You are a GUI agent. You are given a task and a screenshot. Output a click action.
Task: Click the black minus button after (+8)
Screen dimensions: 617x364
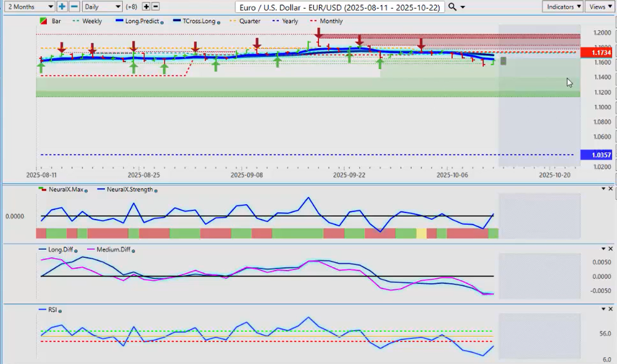pyautogui.click(x=155, y=6)
